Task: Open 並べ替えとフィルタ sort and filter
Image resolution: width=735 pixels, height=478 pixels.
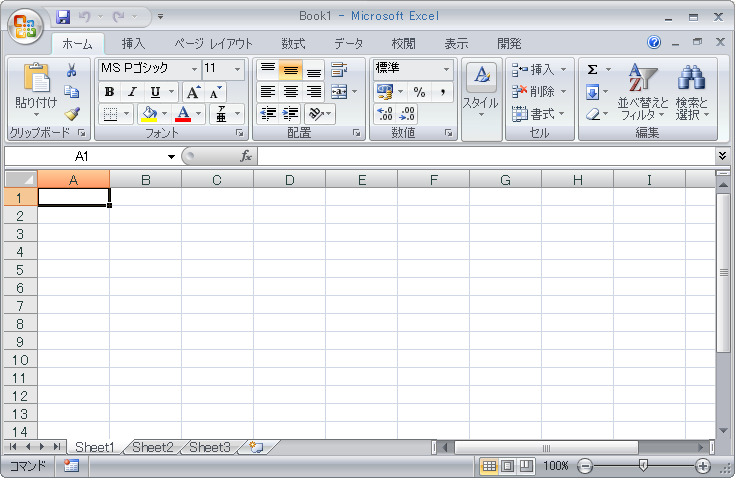Action: pos(643,92)
